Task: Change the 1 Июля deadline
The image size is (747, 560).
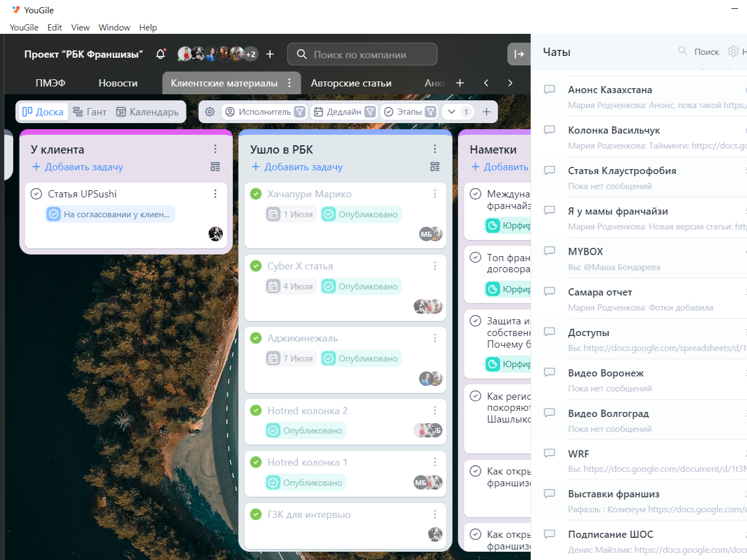Action: click(291, 214)
